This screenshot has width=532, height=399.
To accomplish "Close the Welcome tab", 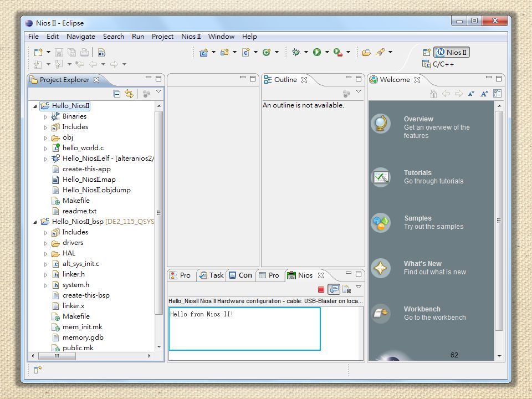I will tap(417, 80).
